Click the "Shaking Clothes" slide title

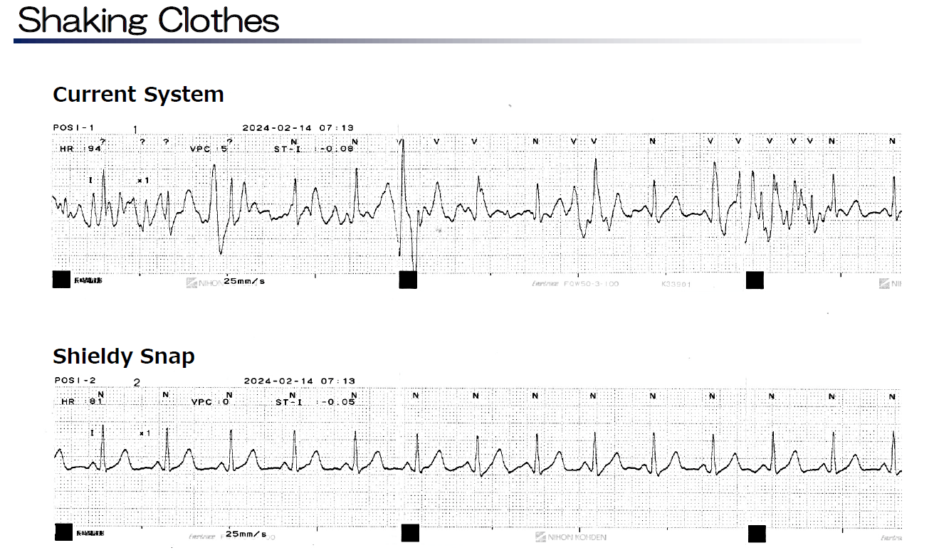[x=148, y=20]
